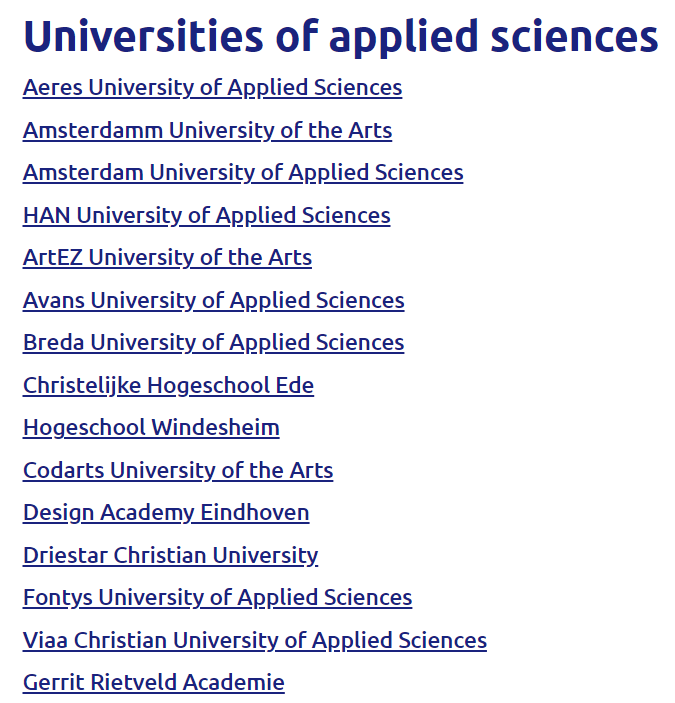This screenshot has width=675, height=703.
Task: Click the word Aeres in first link
Action: coord(53,87)
